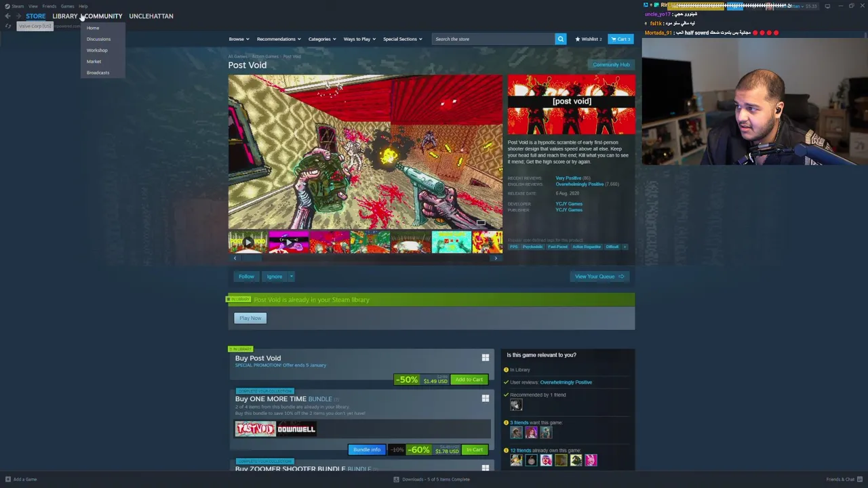Click the In Cart button for bundle
This screenshot has width=868, height=488.
coord(475,450)
